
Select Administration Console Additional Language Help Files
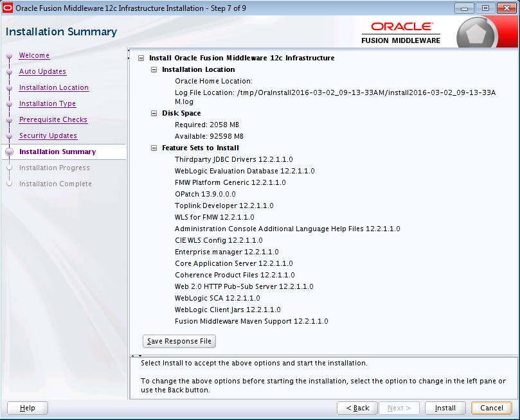pos(287,229)
